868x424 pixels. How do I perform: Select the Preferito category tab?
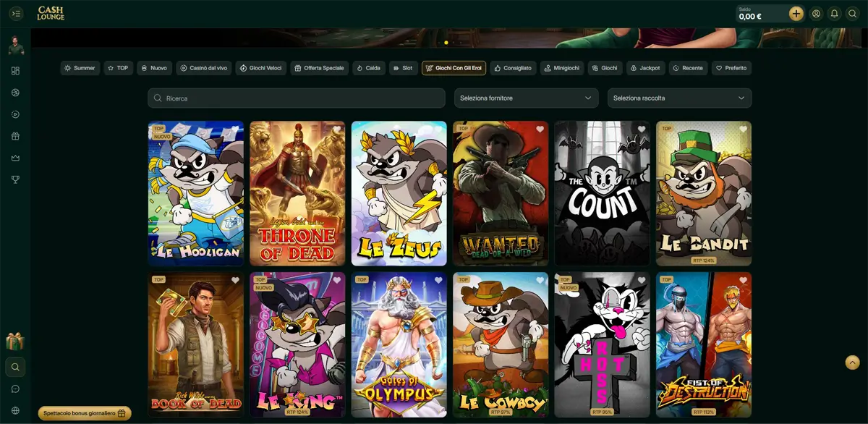(x=731, y=68)
